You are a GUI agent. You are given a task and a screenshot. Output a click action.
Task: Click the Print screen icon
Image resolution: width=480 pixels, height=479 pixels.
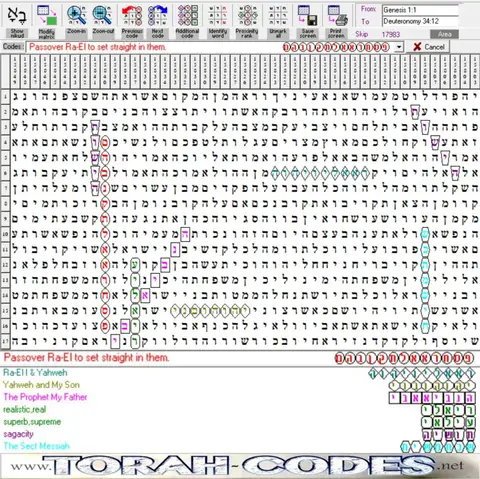click(337, 15)
